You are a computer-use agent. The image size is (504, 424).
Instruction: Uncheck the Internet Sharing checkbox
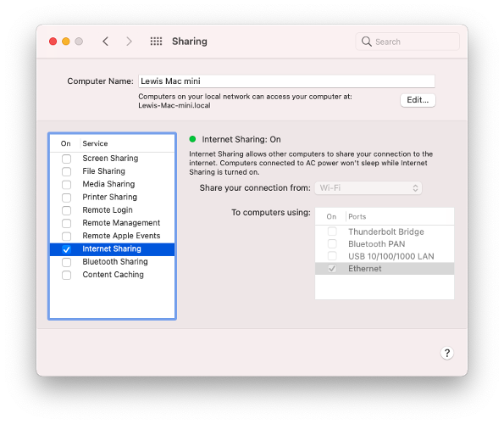pyautogui.click(x=67, y=249)
